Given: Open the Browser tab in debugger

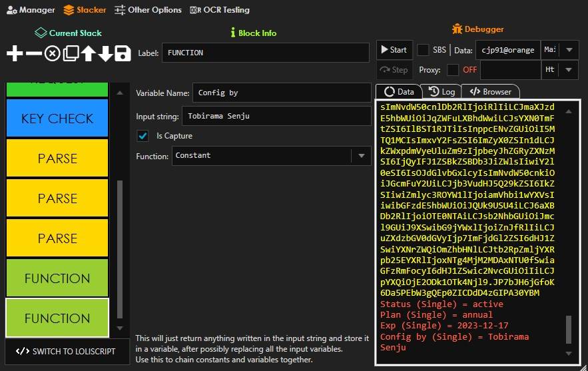Looking at the screenshot, I should pos(490,92).
